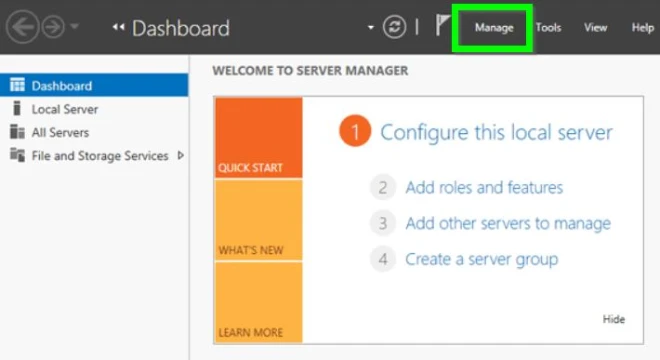Open the View menu
Screen dimensions: 660x360
click(x=595, y=28)
